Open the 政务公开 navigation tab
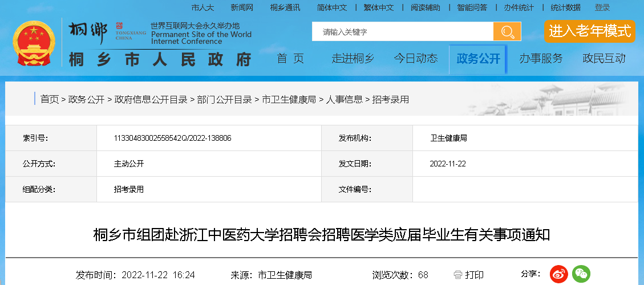Viewport: 644px width, 285px height. [478, 59]
